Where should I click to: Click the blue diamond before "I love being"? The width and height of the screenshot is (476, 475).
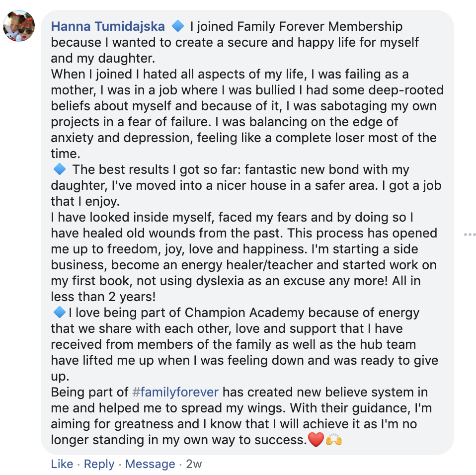click(x=59, y=313)
